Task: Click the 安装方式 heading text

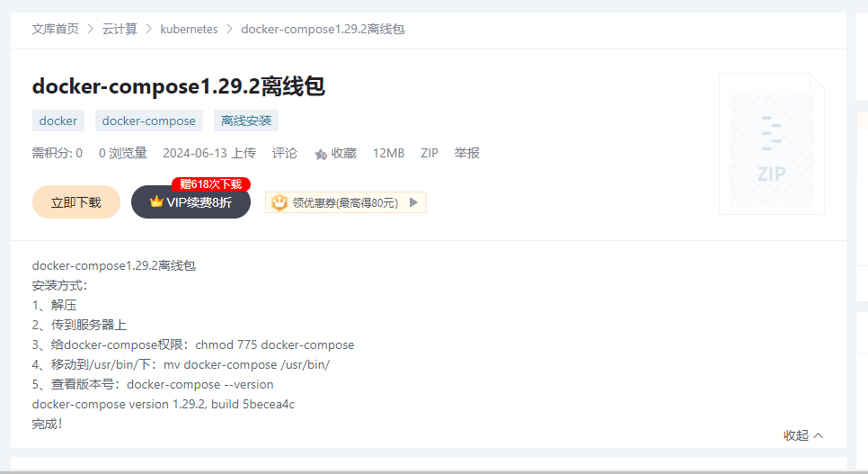Action: pyautogui.click(x=60, y=285)
